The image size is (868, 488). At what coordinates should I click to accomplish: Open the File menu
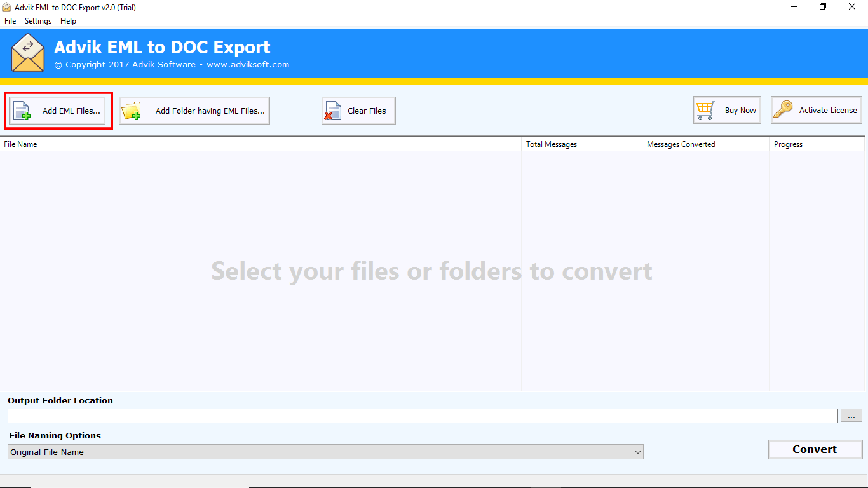[10, 21]
